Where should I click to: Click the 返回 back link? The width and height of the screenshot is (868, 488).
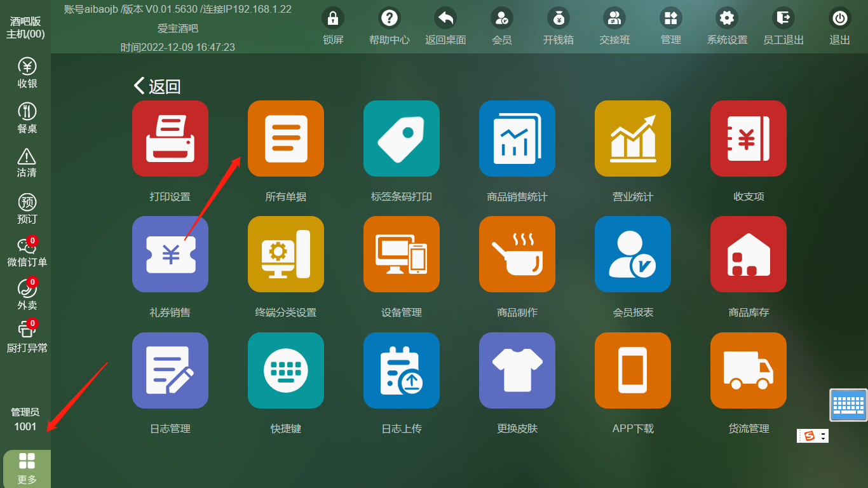tap(157, 86)
